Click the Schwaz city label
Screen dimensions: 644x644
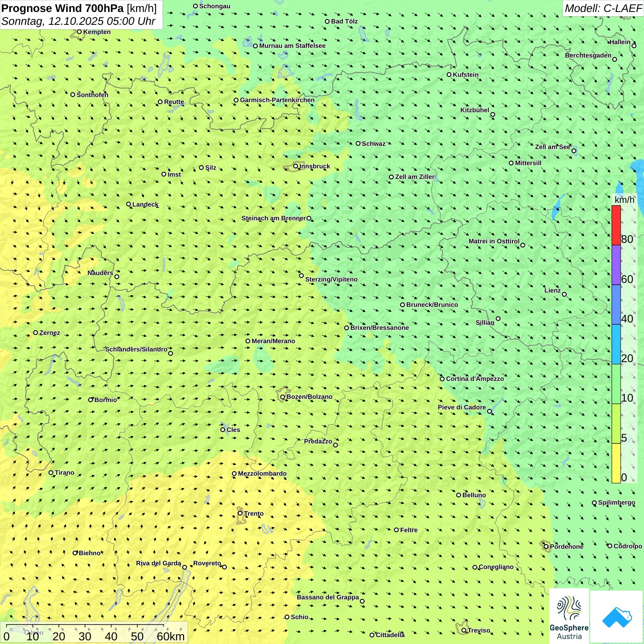(374, 144)
